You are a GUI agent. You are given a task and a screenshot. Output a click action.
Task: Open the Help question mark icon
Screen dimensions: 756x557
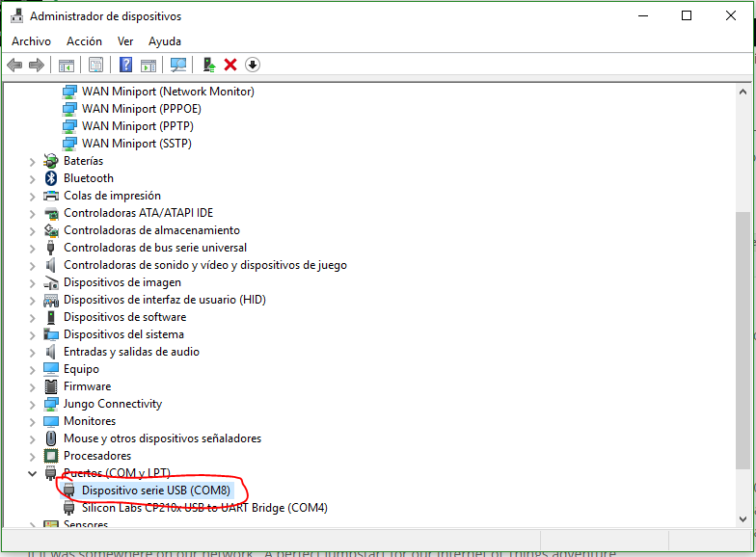click(125, 65)
